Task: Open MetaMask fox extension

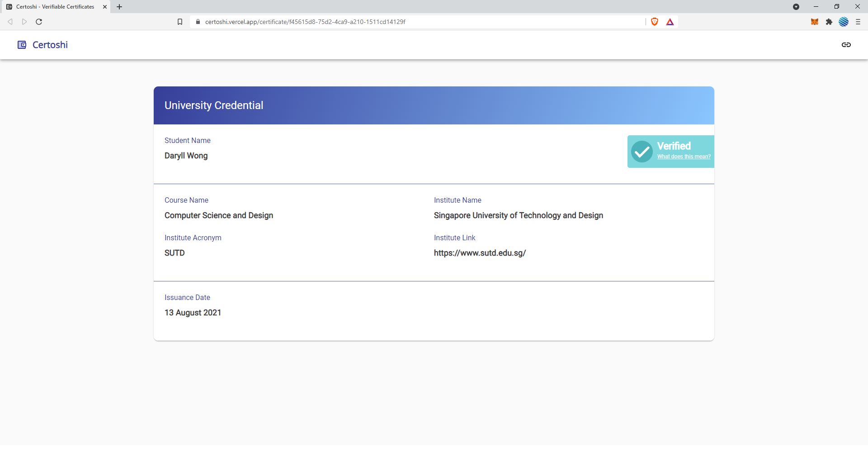Action: [x=815, y=22]
